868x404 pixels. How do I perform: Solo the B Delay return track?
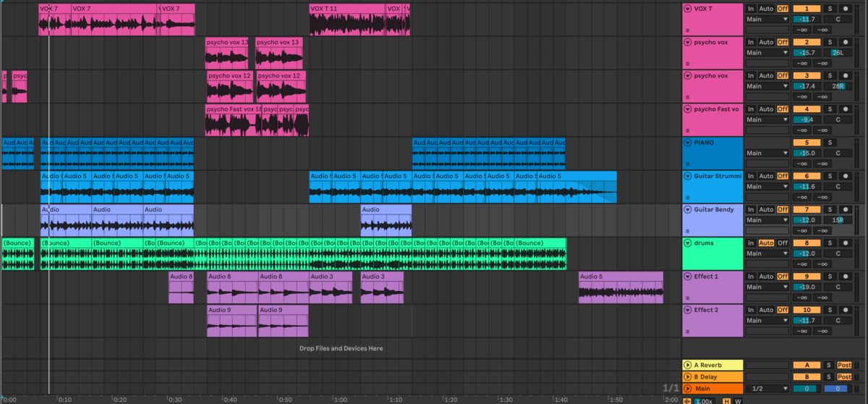click(x=830, y=377)
